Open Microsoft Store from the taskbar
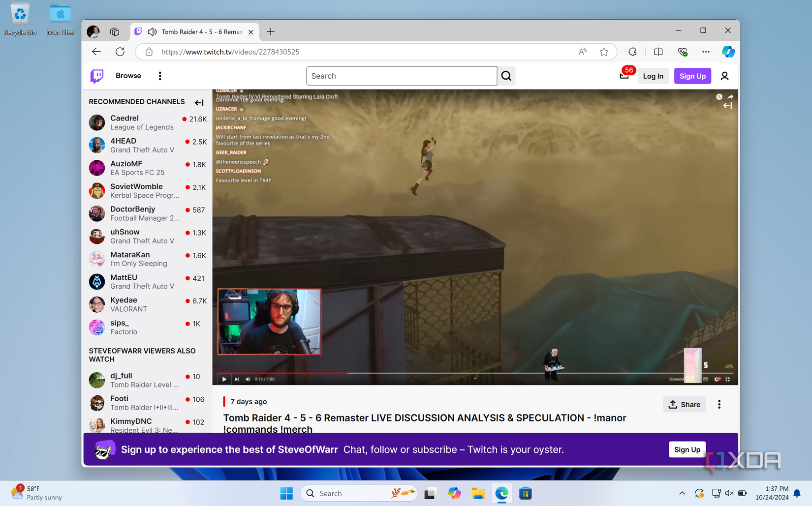The height and width of the screenshot is (506, 812). pyautogui.click(x=525, y=493)
